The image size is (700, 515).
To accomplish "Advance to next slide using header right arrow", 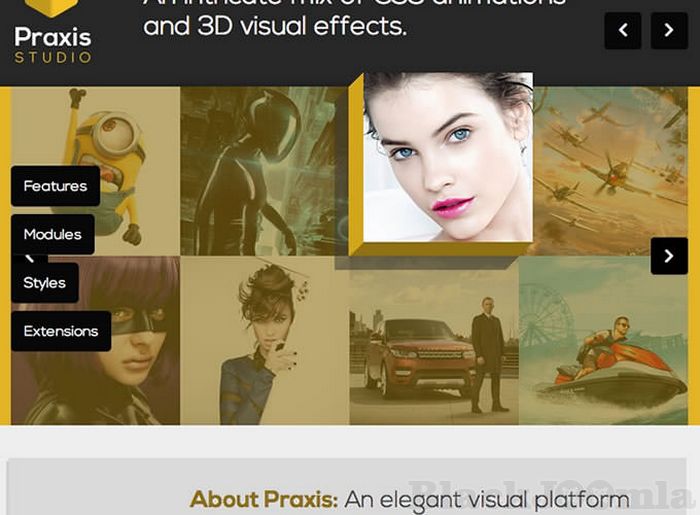I will (x=669, y=31).
